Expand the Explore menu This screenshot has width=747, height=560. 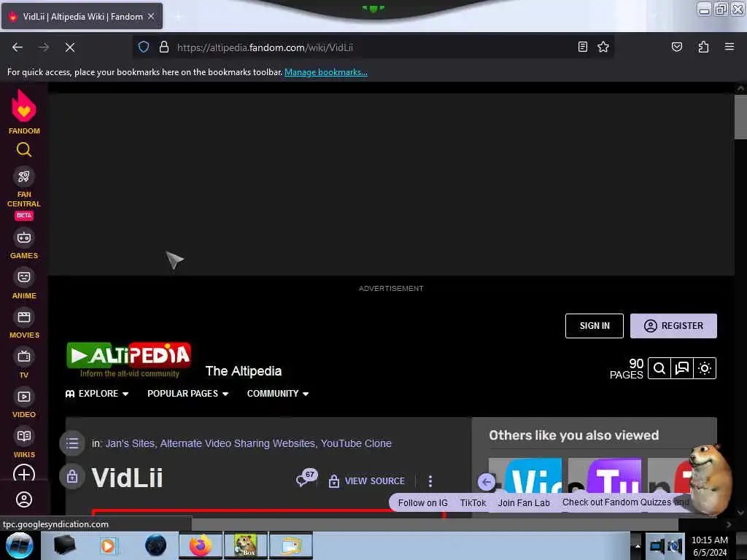pos(97,393)
